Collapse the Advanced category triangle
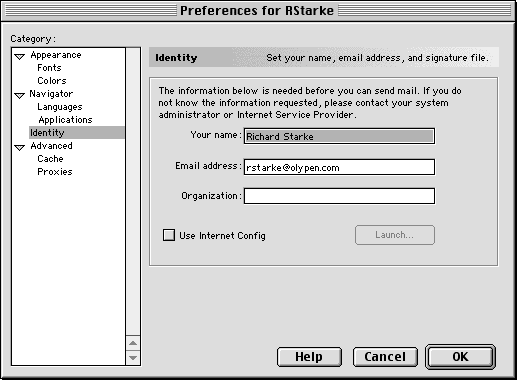 click(x=20, y=147)
